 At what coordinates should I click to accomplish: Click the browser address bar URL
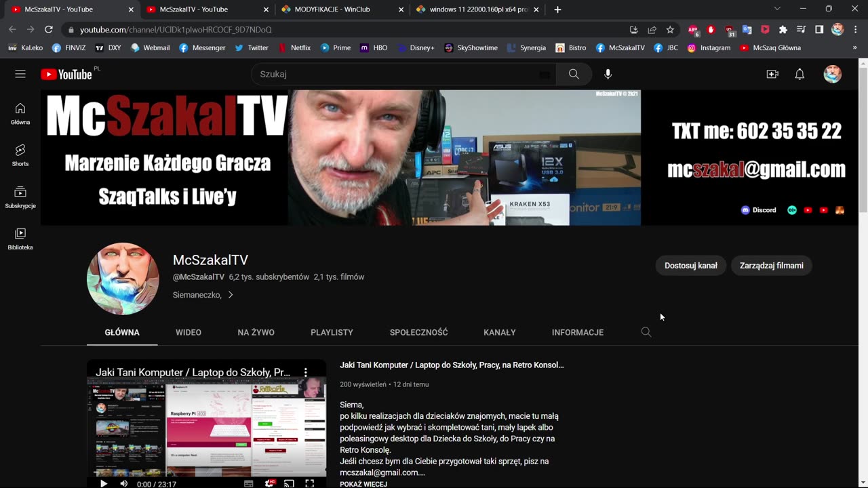click(x=176, y=30)
